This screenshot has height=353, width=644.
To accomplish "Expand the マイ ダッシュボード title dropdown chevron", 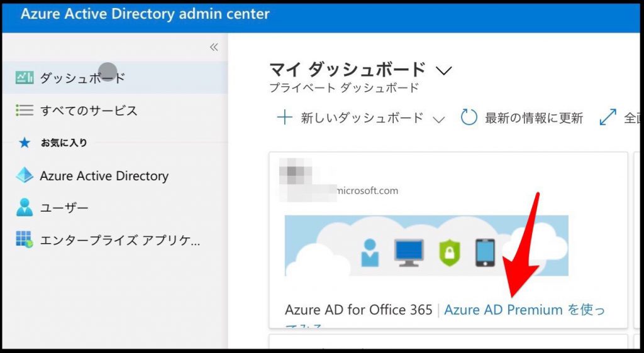I will (444, 71).
